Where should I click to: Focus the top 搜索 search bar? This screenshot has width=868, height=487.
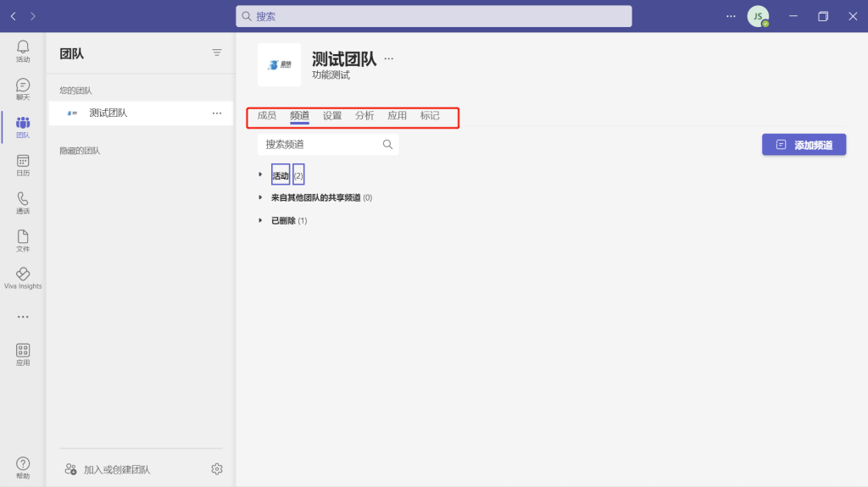click(x=433, y=16)
